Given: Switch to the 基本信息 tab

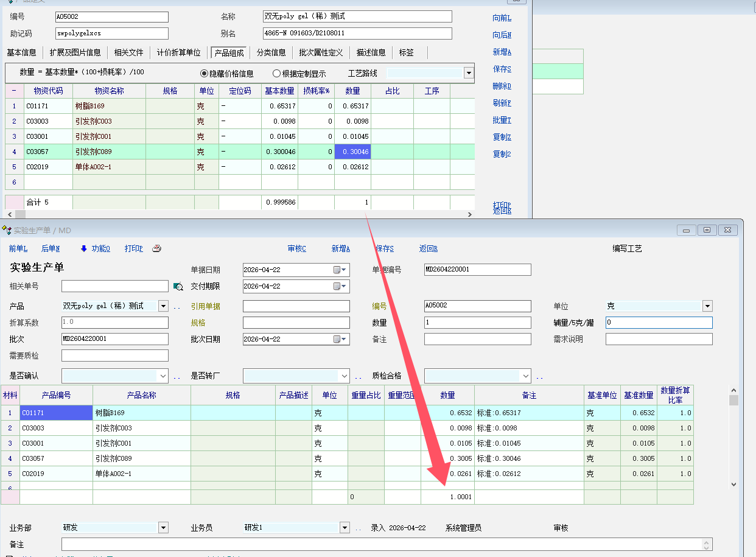Looking at the screenshot, I should coord(21,52).
